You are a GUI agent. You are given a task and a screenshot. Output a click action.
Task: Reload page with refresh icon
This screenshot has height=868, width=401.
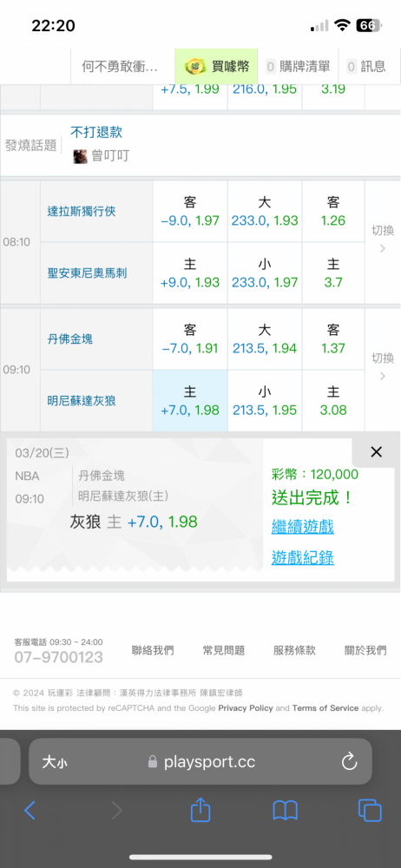350,762
